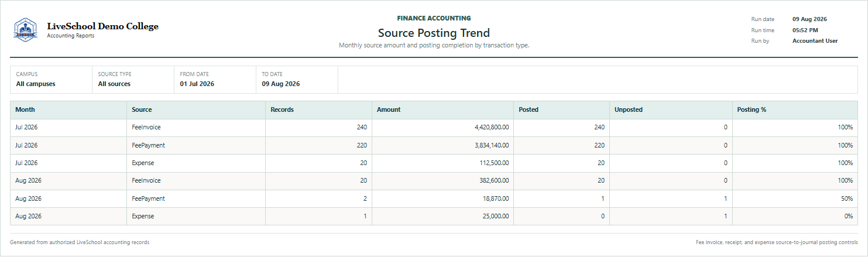Click the Run date value 09 Aug 2026
This screenshot has height=257, width=868.
pos(809,19)
